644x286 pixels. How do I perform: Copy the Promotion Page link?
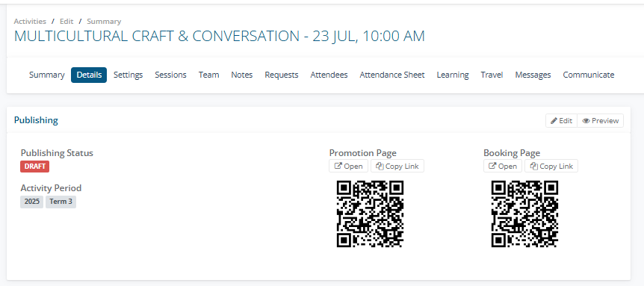[x=397, y=167]
